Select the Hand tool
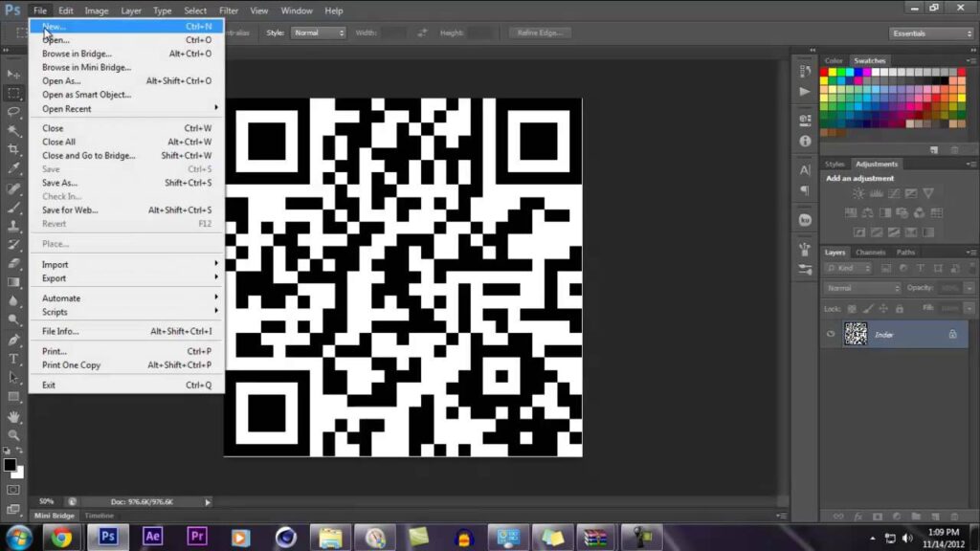This screenshot has width=980, height=551. point(13,416)
